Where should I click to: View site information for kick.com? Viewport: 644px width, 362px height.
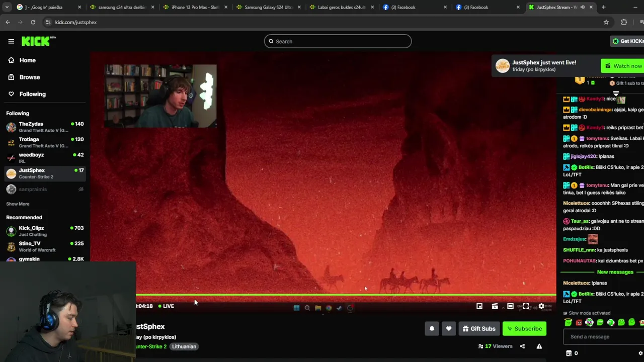pyautogui.click(x=48, y=22)
